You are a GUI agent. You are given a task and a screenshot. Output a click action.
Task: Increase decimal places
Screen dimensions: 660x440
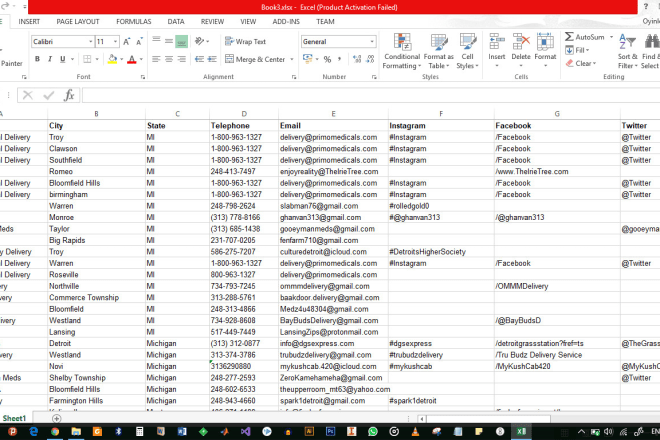pos(357,59)
